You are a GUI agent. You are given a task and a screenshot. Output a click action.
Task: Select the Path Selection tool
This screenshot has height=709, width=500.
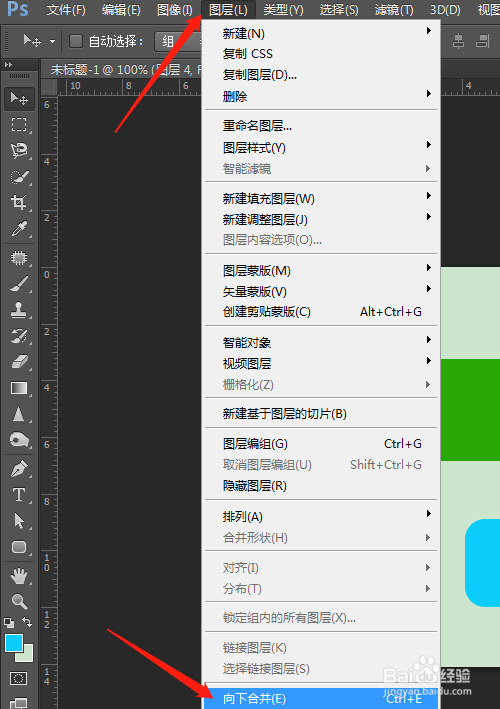pyautogui.click(x=19, y=521)
